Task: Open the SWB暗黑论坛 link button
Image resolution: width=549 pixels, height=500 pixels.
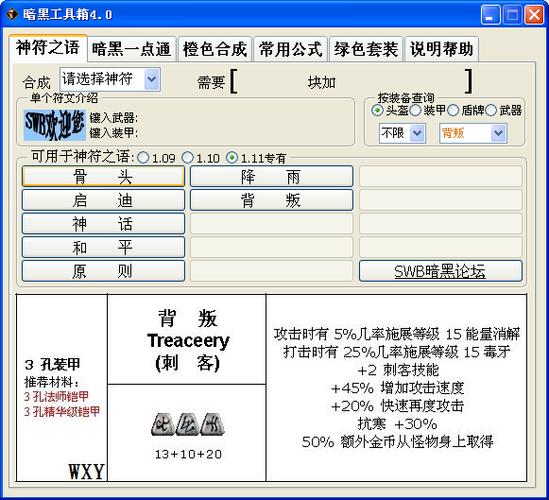Action: coord(440,271)
